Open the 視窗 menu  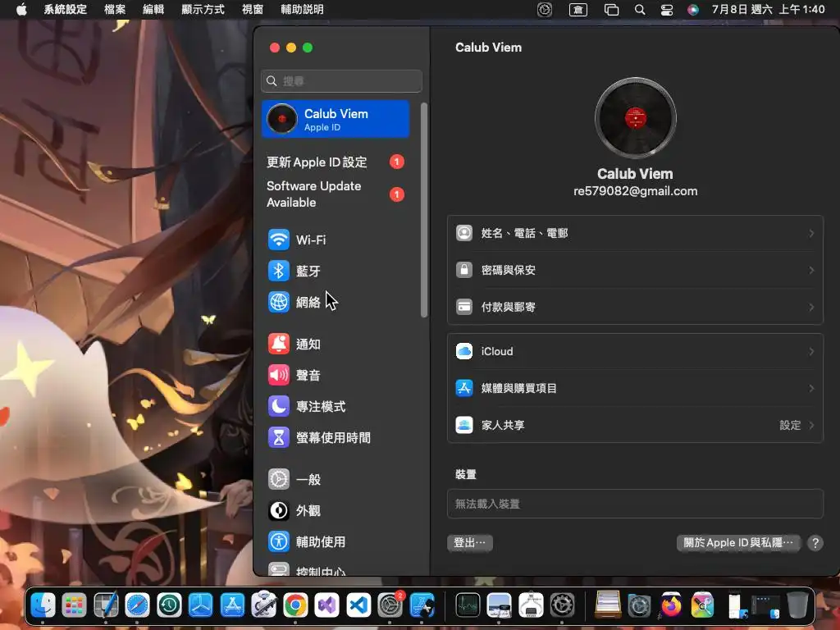(x=253, y=9)
